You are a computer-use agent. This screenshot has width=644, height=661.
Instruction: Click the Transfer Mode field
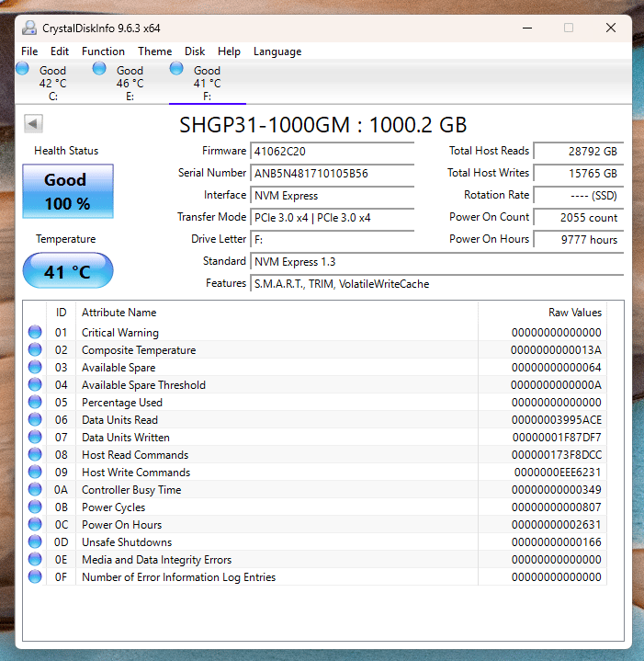tap(332, 218)
